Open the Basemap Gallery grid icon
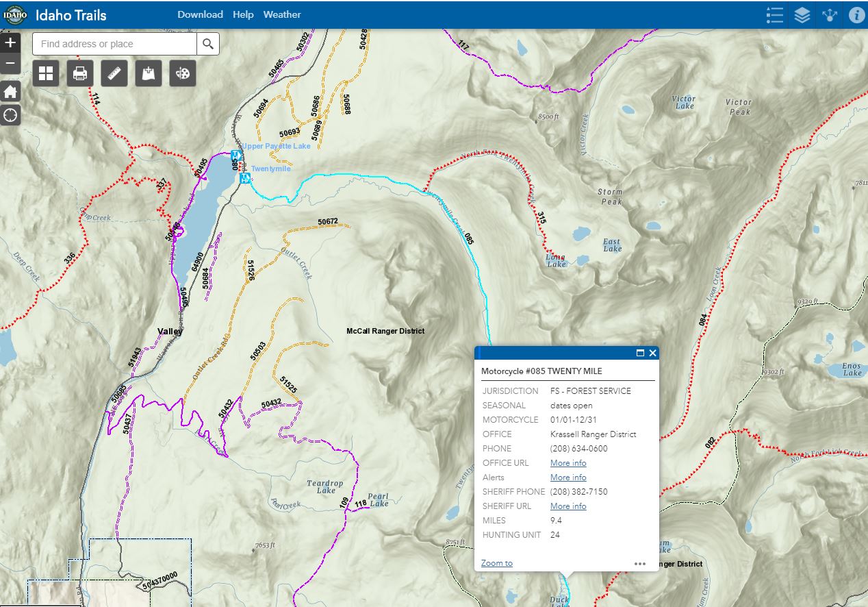Image resolution: width=868 pixels, height=607 pixels. point(46,73)
